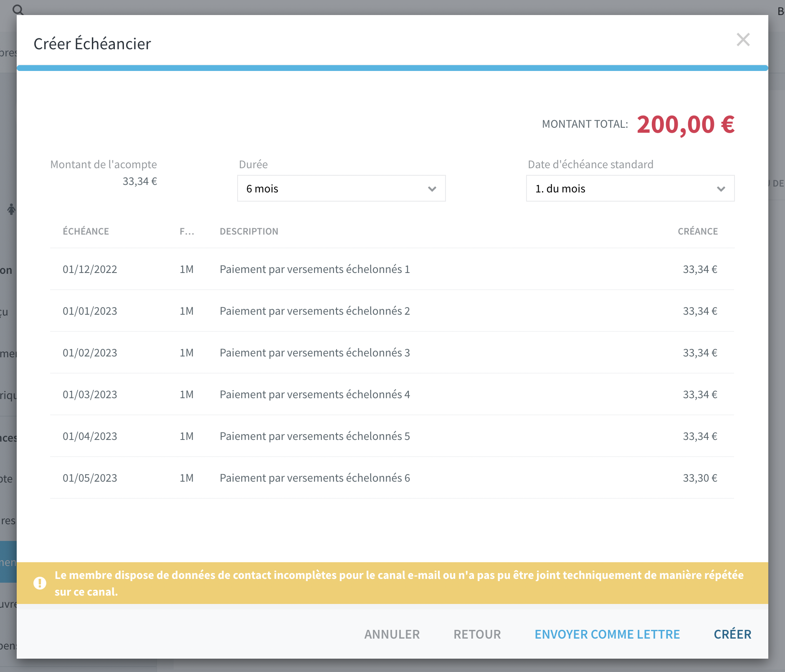Image resolution: width=785 pixels, height=672 pixels.
Task: Click the acompte amount 33,34 €
Action: 140,181
